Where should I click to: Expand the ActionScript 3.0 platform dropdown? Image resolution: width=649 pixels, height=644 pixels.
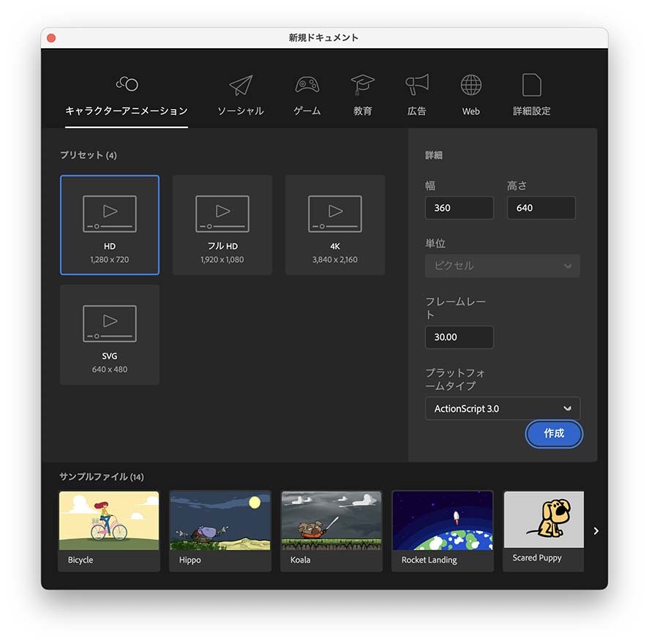coord(502,408)
